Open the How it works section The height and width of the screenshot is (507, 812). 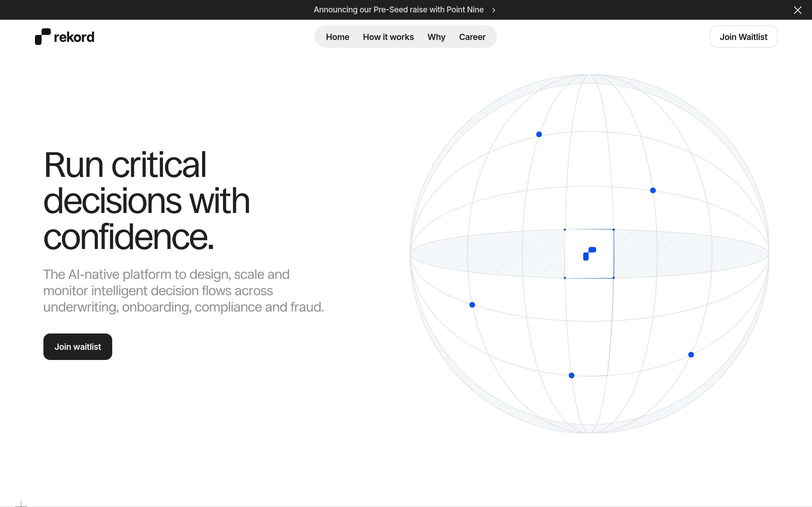click(388, 37)
